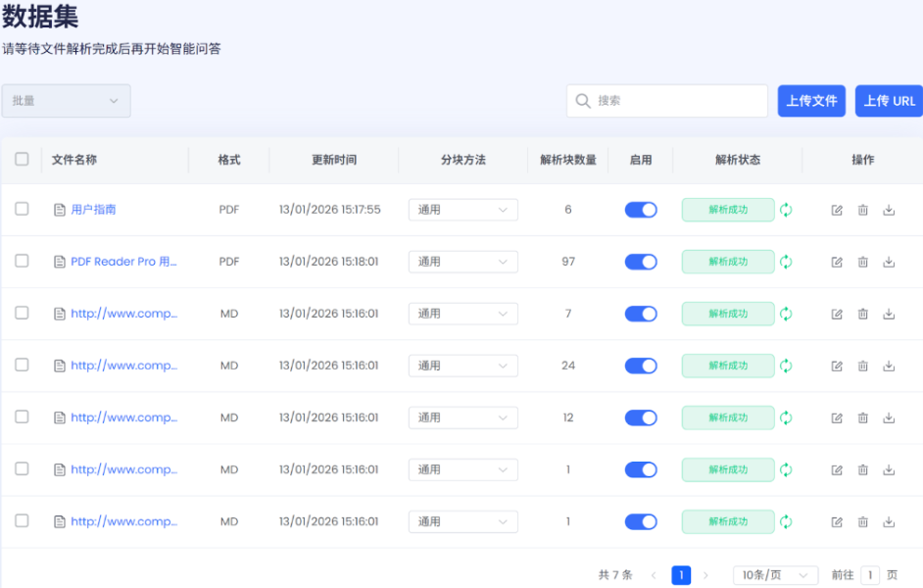Viewport: 923px width, 588px height.
Task: Download the MD file with 24 chunks
Action: click(889, 367)
